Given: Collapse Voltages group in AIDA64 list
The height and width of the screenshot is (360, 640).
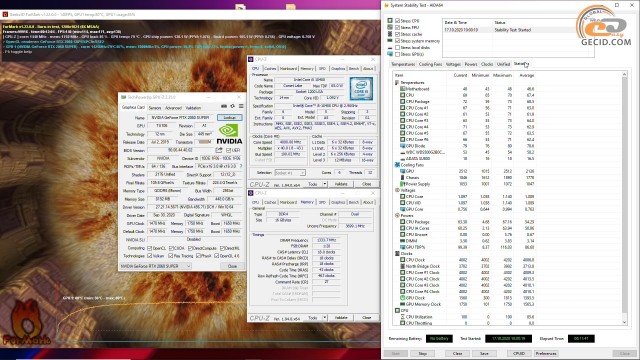Looking at the screenshot, I should (397, 190).
